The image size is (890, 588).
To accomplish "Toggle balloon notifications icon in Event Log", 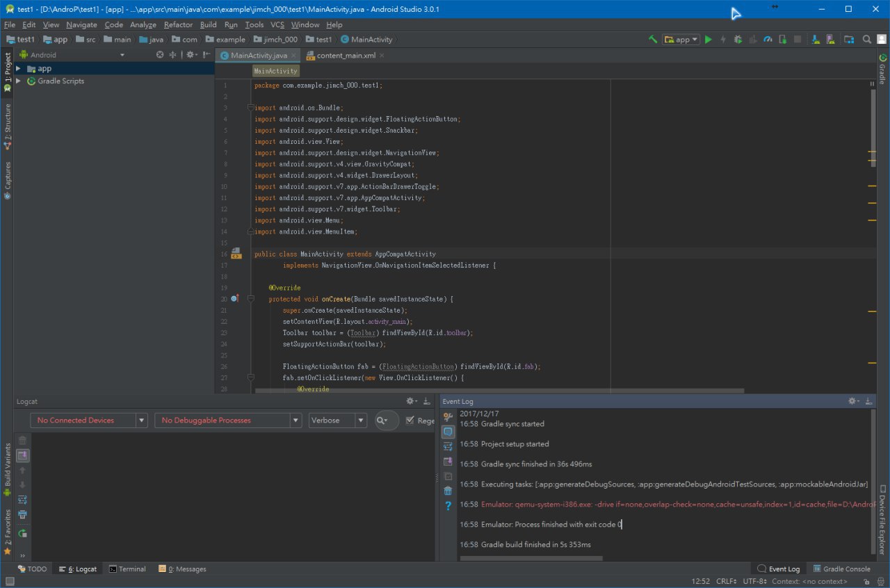I will [x=448, y=432].
